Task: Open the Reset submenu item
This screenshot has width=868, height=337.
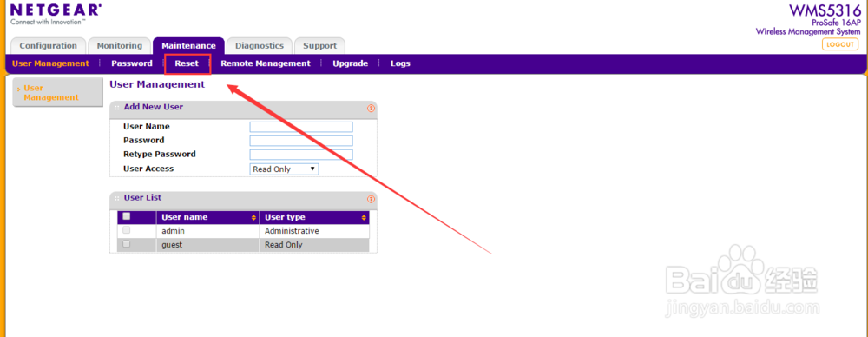Action: coord(187,63)
